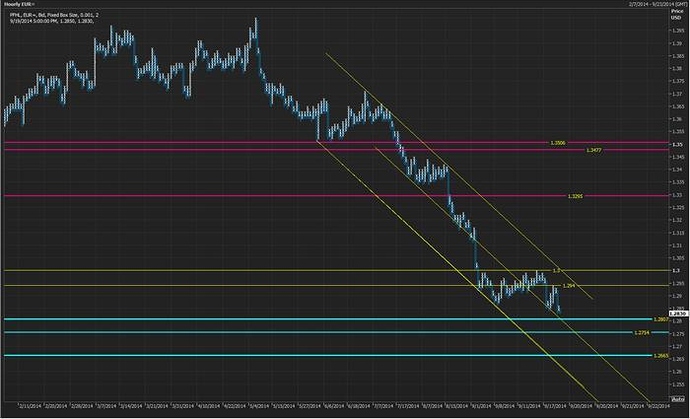Image resolution: width=690 pixels, height=419 pixels.
Task: Select the 1.3477 level label
Action: click(594, 150)
